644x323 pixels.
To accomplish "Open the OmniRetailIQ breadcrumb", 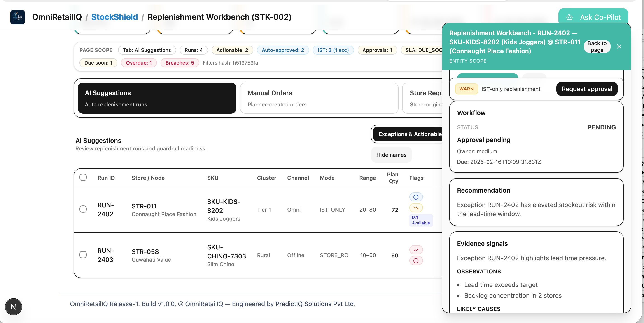I will [x=57, y=17].
